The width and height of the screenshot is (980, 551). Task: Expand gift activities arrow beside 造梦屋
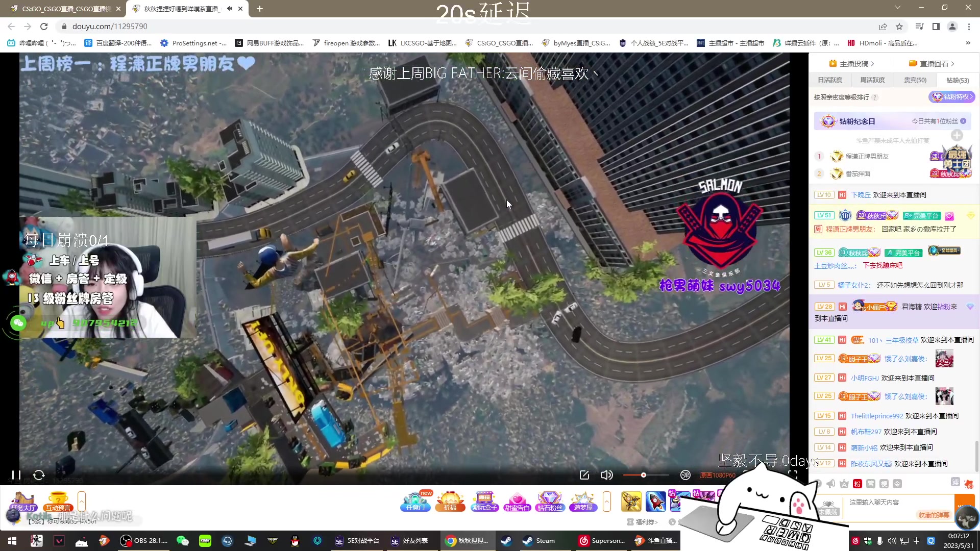607,501
